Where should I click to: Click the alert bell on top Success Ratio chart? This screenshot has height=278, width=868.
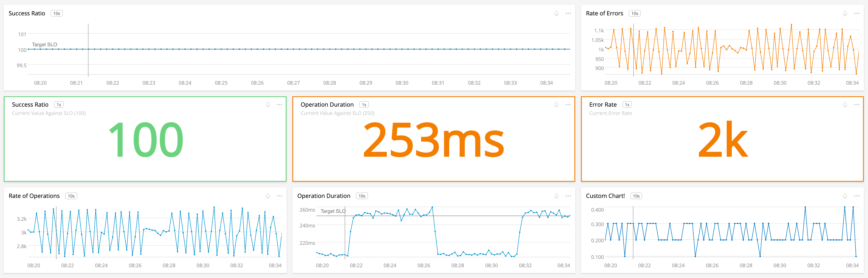click(556, 13)
